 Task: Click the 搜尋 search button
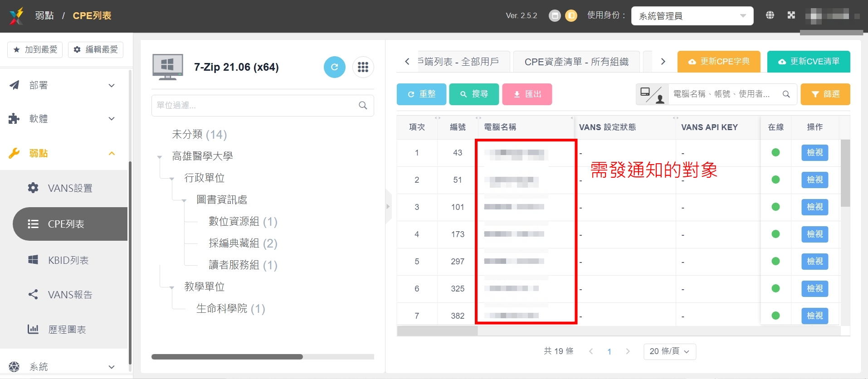click(474, 94)
